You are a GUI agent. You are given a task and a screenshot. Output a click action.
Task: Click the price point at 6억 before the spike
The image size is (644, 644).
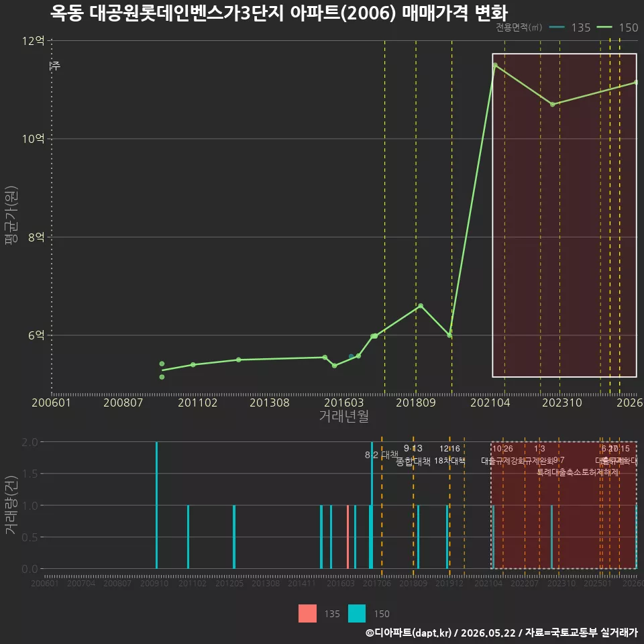[449, 335]
